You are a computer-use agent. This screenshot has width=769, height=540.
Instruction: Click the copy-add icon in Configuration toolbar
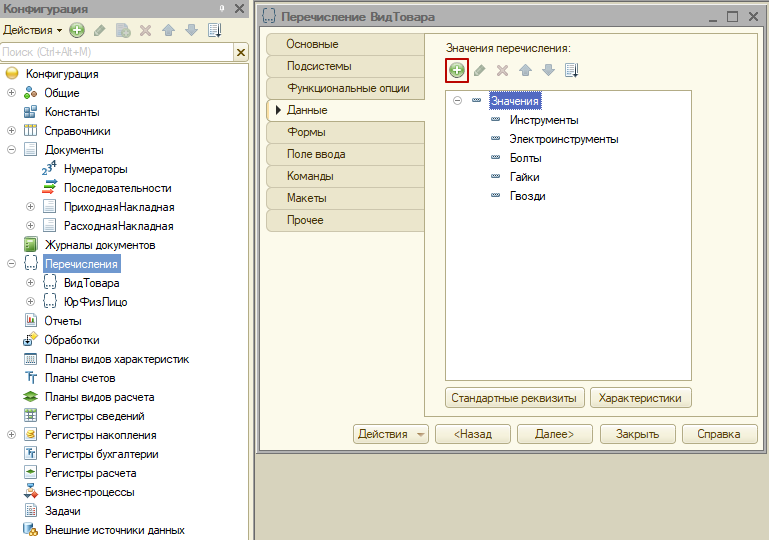[x=123, y=30]
